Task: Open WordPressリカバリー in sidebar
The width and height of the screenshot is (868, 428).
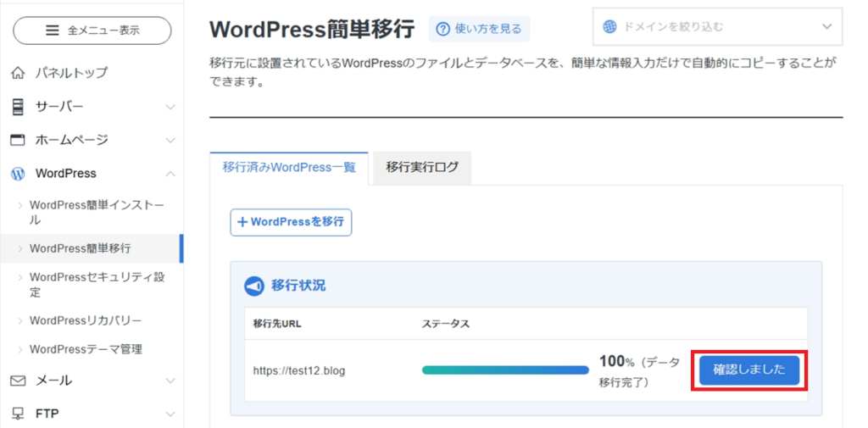Action: (86, 320)
